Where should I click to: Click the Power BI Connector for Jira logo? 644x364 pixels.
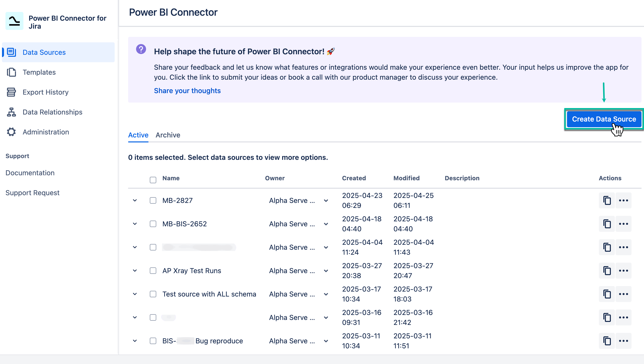tap(14, 21)
